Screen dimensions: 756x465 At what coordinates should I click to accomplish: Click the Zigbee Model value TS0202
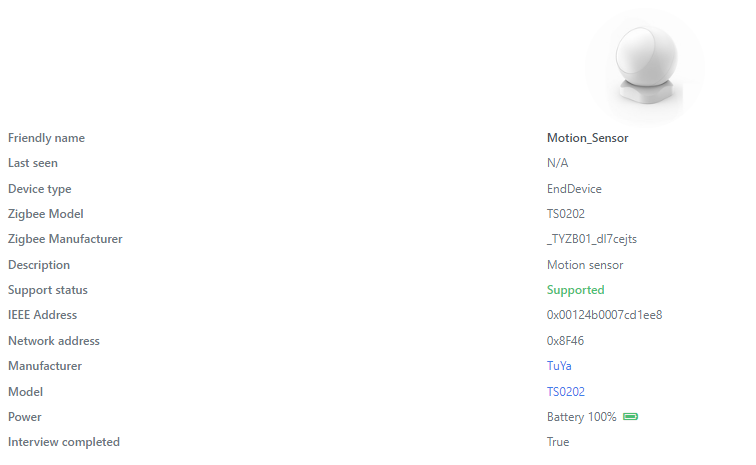coord(566,214)
